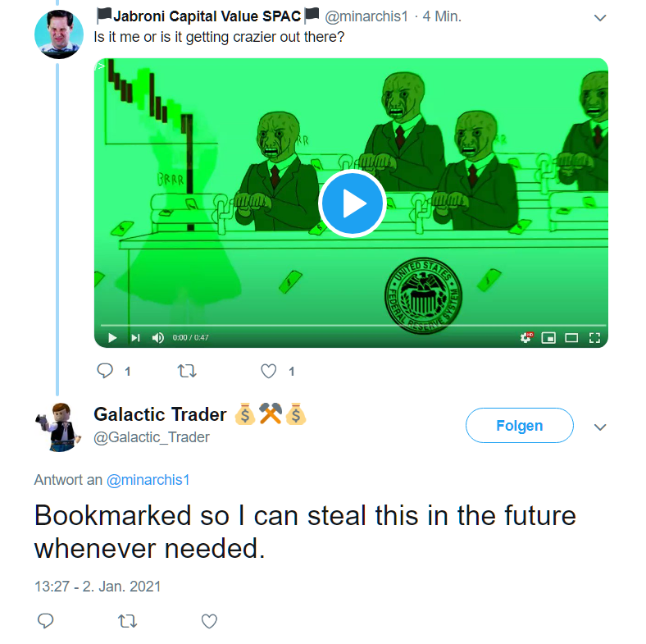Reply to Galactic Trader's tweet
The width and height of the screenshot is (646, 644).
[45, 621]
